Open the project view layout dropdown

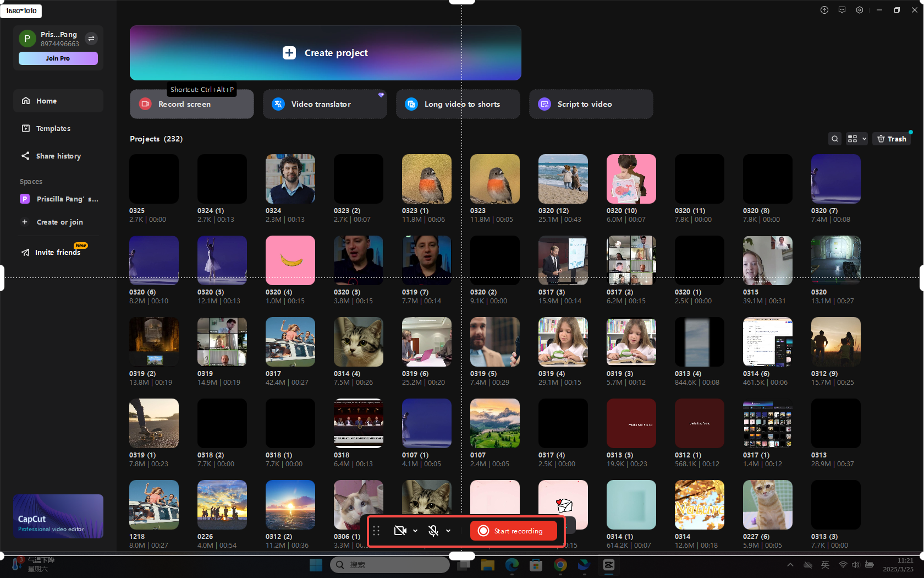click(x=856, y=139)
